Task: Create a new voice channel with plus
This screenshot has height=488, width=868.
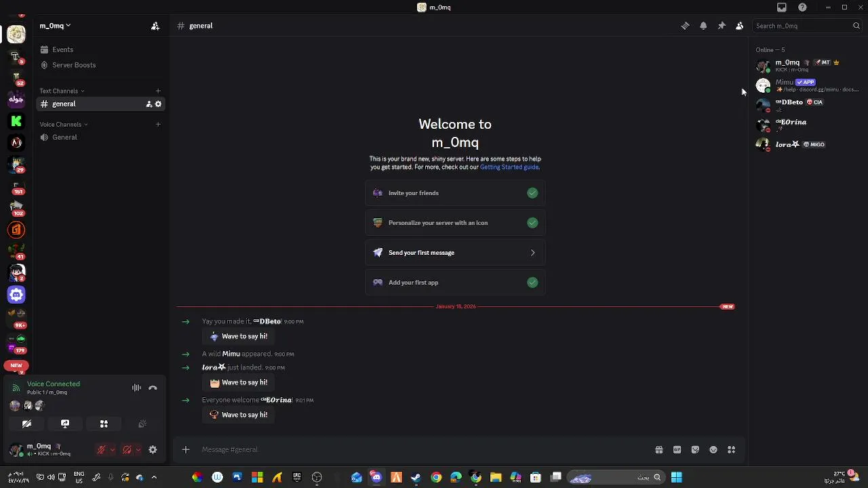Action: tap(158, 124)
